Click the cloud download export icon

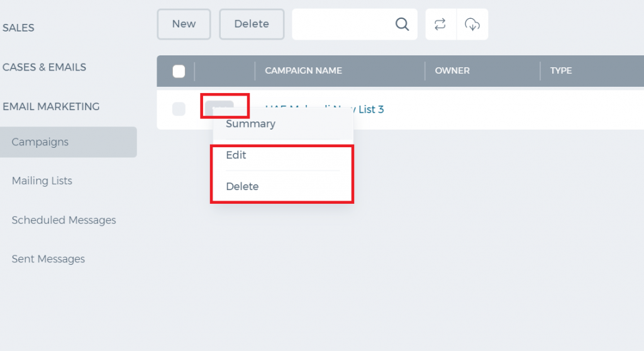[472, 25]
